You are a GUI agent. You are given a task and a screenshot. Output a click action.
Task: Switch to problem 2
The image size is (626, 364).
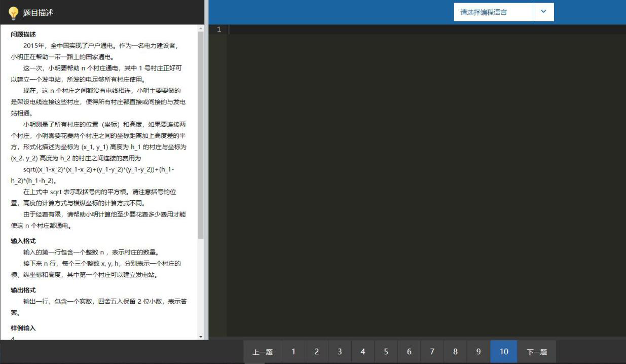pos(316,351)
